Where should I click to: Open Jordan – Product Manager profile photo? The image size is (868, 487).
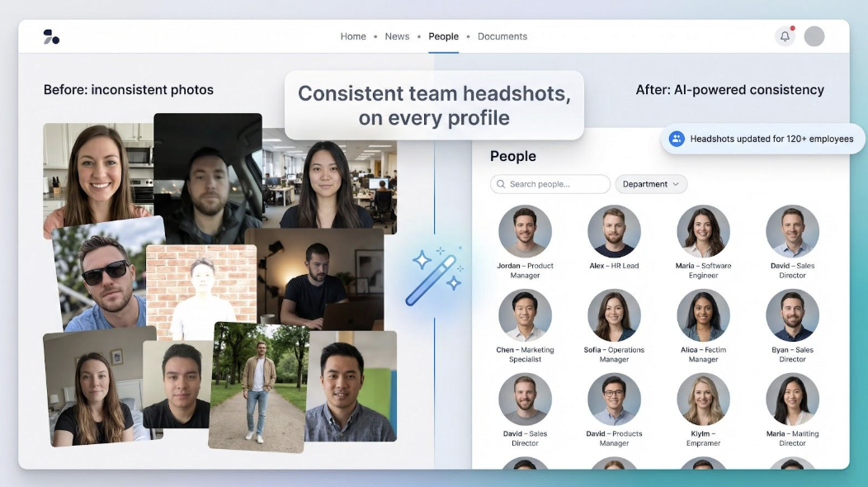[x=525, y=231]
